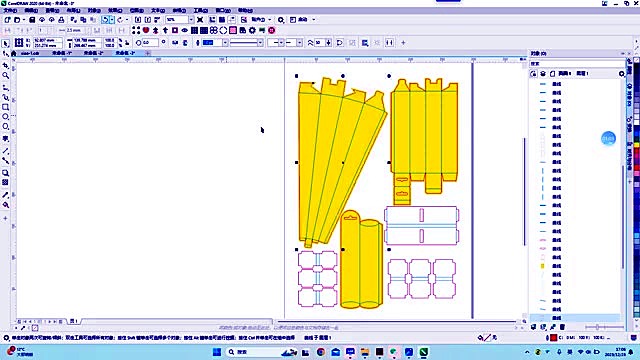The height and width of the screenshot is (360, 640).
Task: Click the Copy icon
Action: point(83,20)
